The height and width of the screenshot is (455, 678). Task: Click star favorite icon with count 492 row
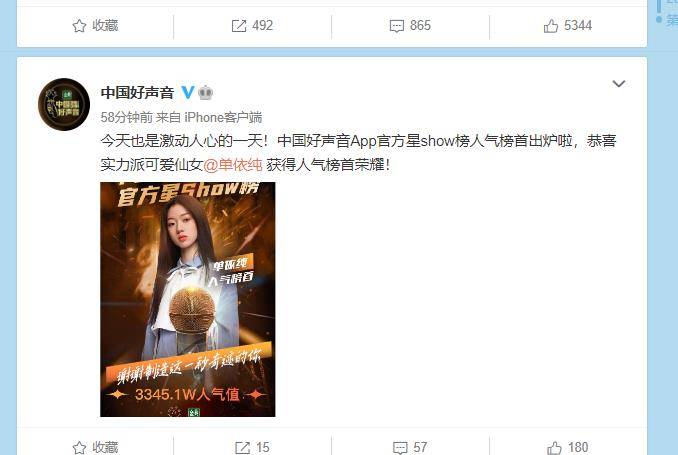coord(79,26)
